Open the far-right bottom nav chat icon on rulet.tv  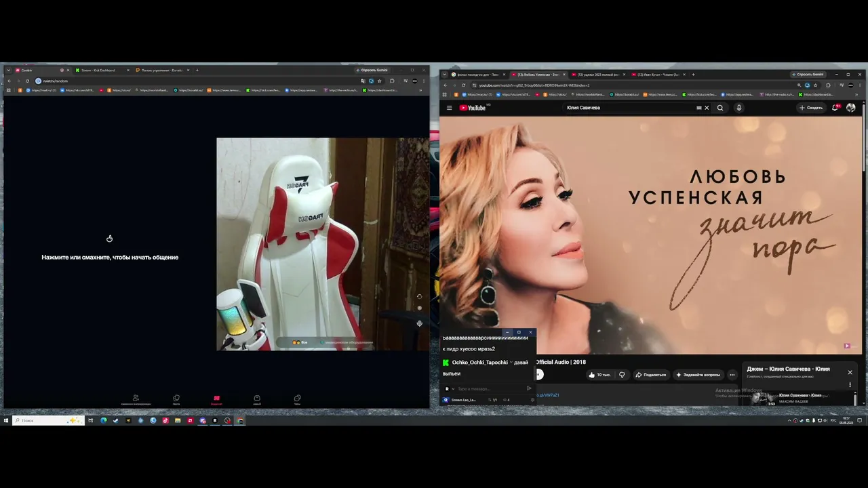pyautogui.click(x=297, y=400)
